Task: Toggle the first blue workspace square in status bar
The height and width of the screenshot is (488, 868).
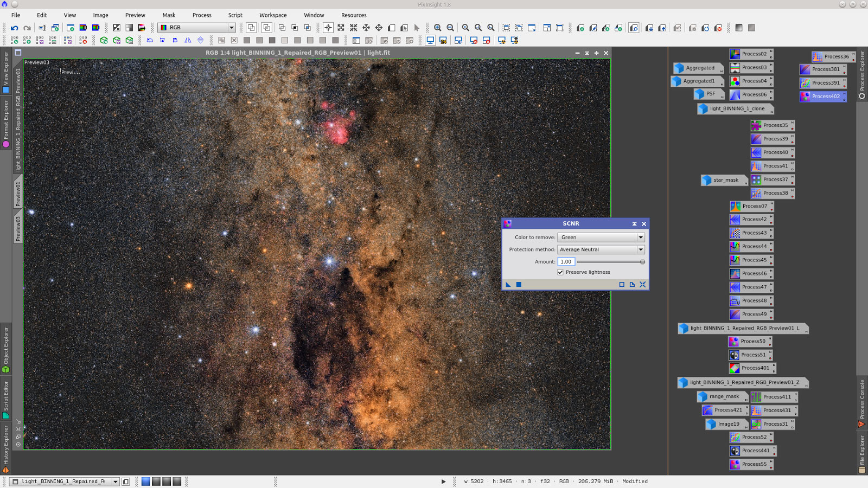Action: point(146,481)
